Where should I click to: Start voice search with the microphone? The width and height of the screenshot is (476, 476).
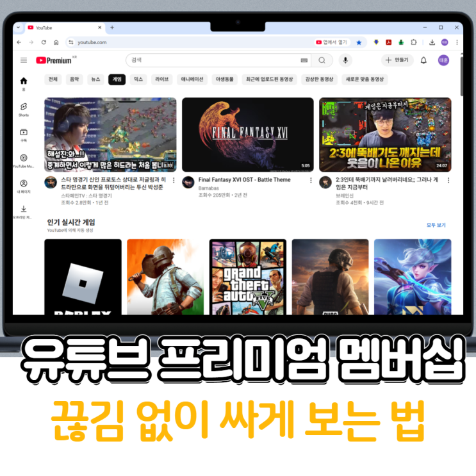coord(345,60)
